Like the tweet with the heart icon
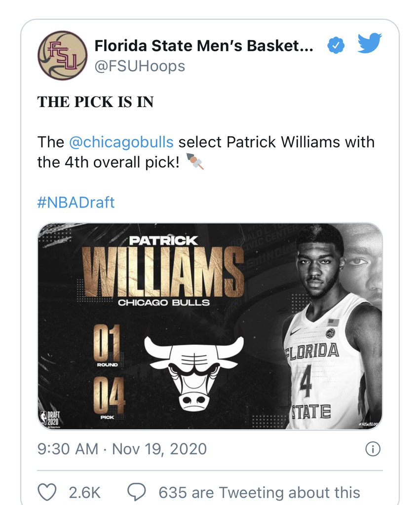 tap(47, 492)
